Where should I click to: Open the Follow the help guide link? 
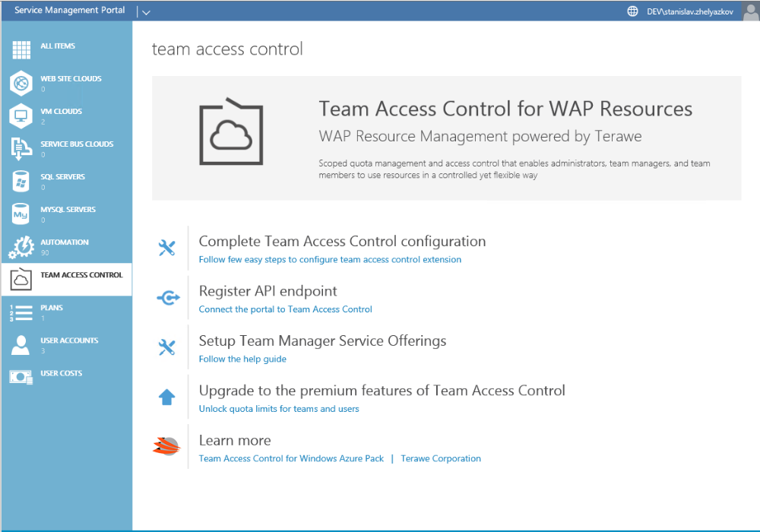(x=242, y=359)
